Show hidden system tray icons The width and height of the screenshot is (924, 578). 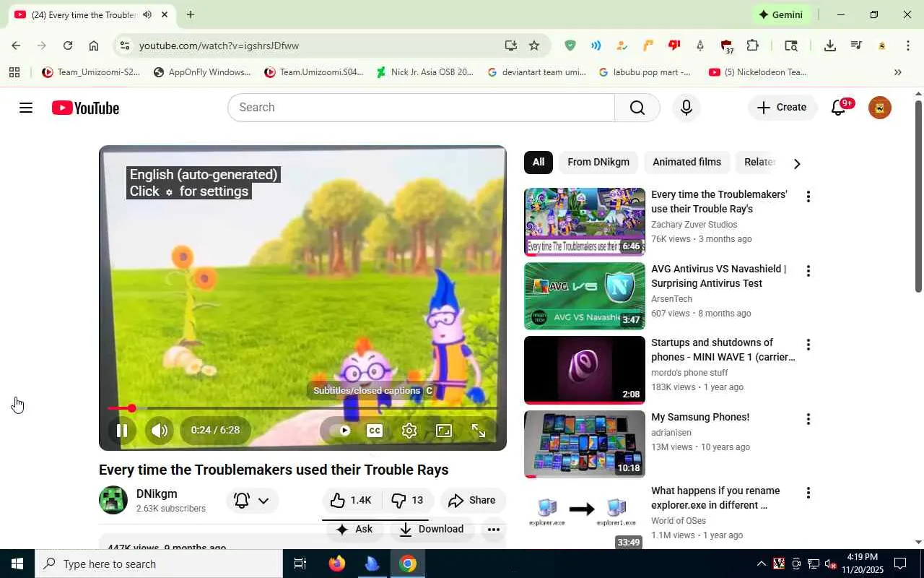pos(761,564)
